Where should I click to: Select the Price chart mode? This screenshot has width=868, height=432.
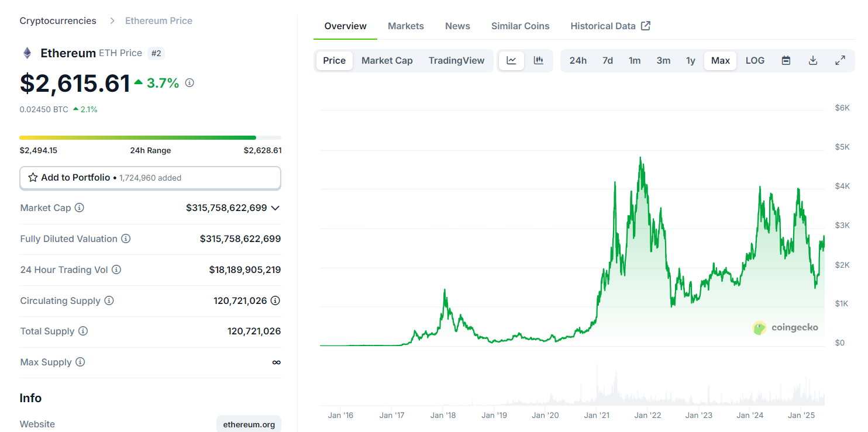click(335, 60)
